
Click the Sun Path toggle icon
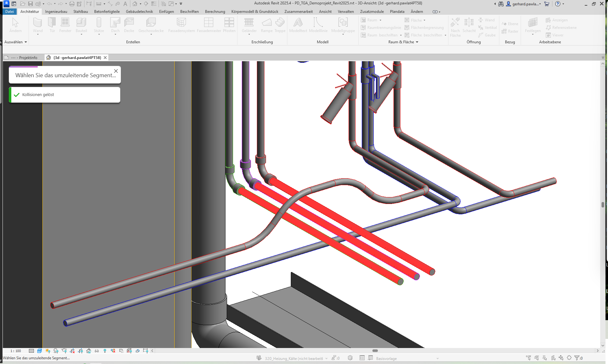(x=48, y=351)
